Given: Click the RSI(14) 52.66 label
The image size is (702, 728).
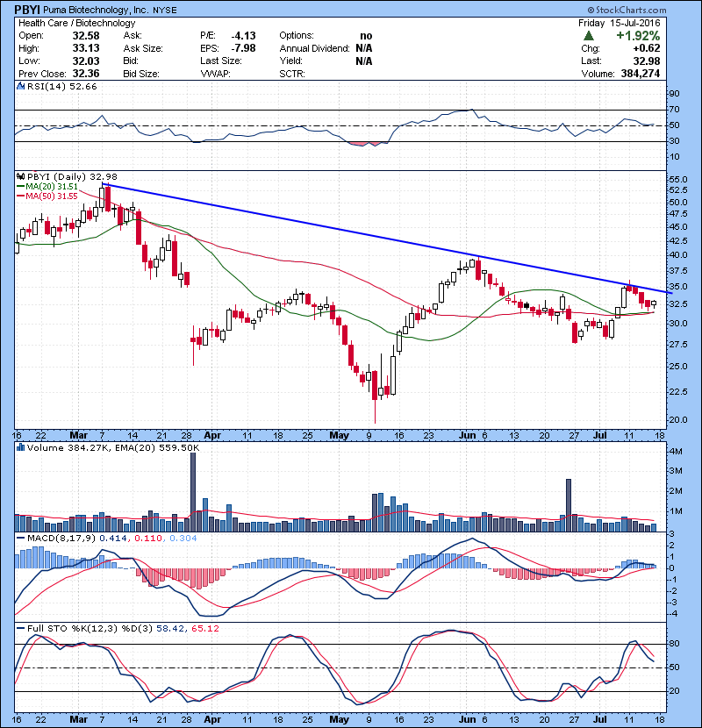Looking at the screenshot, I should coord(62,86).
